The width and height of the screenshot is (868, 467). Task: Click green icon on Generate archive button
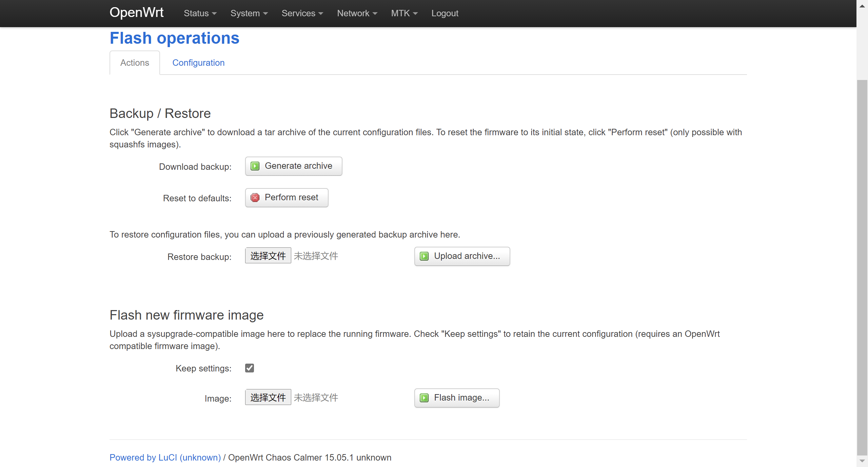click(x=255, y=166)
